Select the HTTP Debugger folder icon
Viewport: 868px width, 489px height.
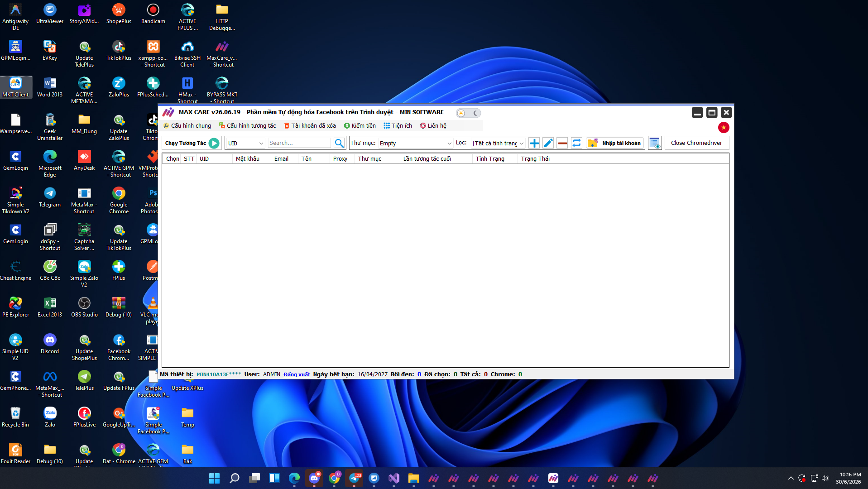[x=222, y=16]
